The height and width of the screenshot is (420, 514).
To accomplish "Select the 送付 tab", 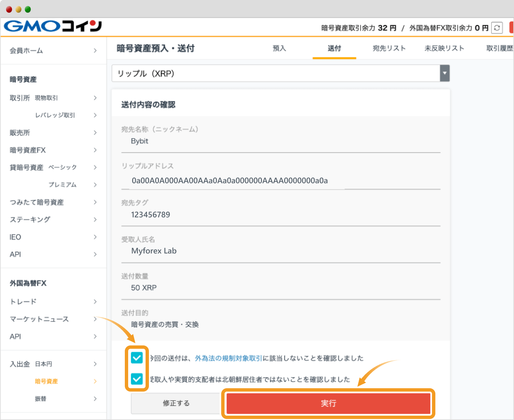I will tap(334, 48).
